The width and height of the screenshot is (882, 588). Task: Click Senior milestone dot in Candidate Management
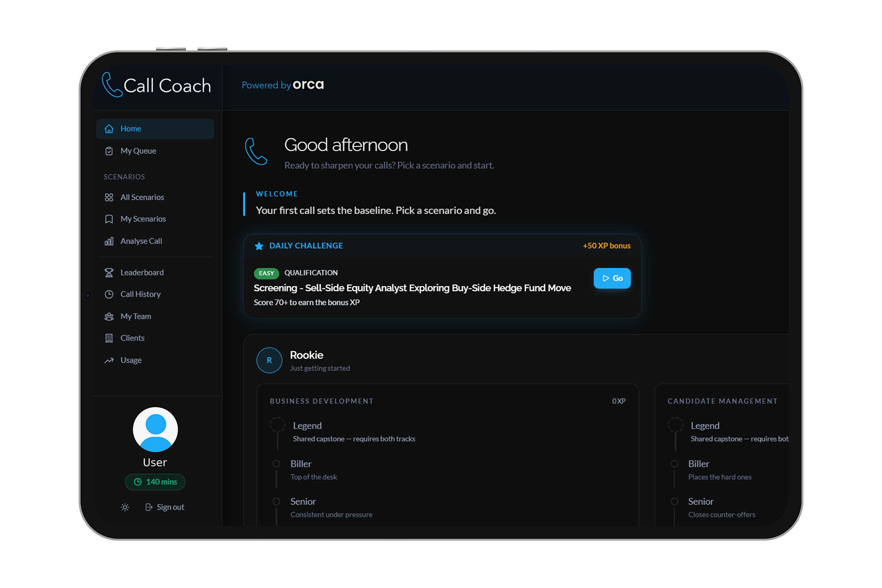point(674,502)
